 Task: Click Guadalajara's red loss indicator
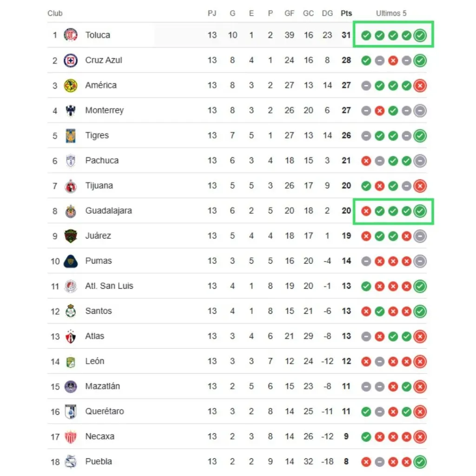point(366,211)
